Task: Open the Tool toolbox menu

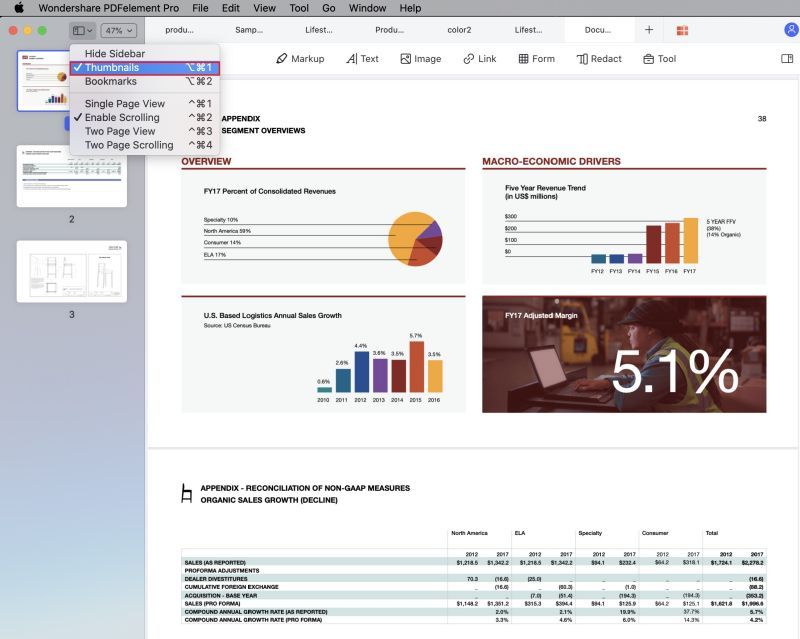Action: point(660,59)
